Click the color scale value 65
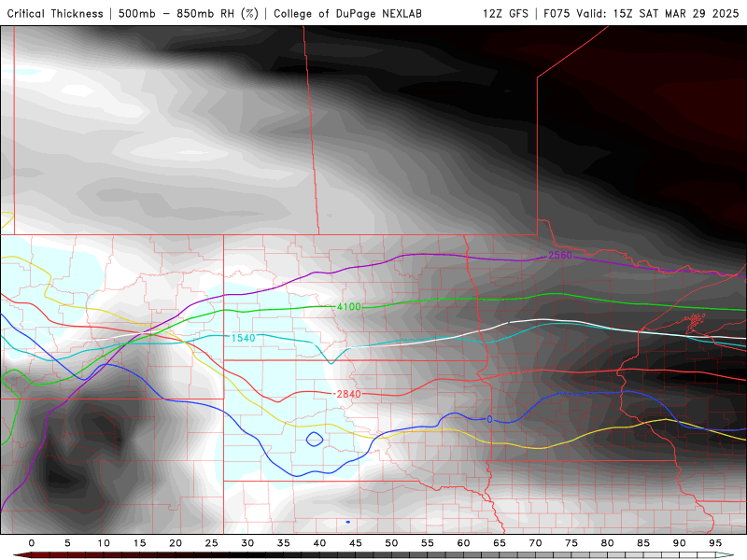 500,543
